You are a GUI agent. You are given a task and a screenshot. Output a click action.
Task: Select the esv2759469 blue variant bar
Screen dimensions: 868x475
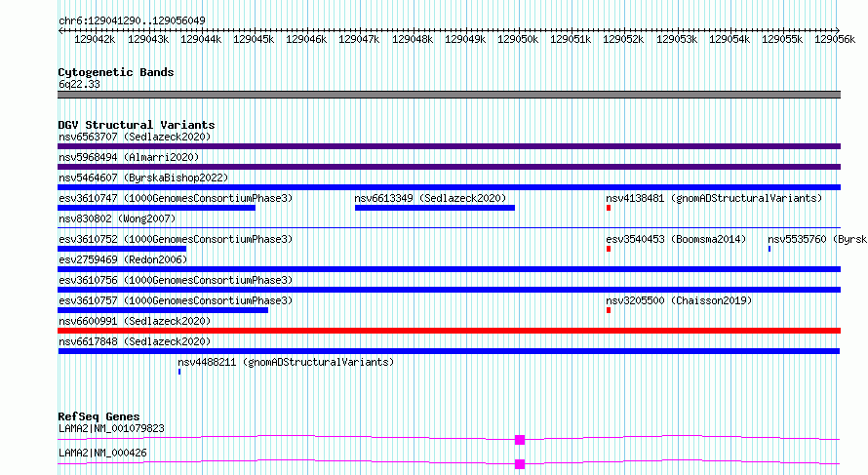point(449,269)
